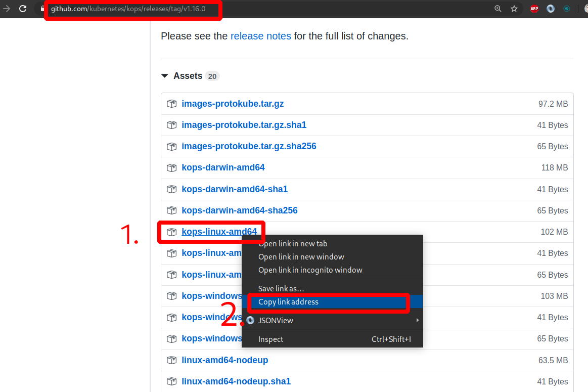588x392 pixels.
Task: Click the 102 MB size text
Action: 554,232
